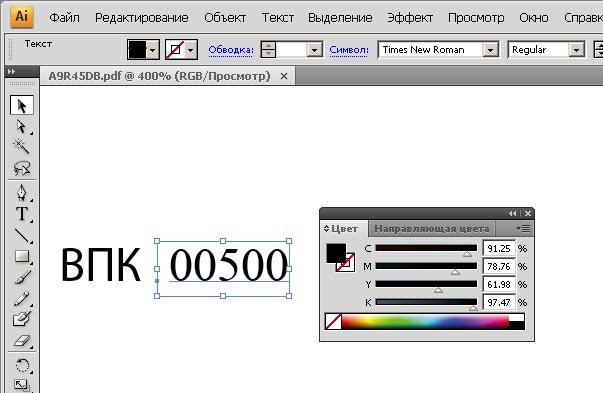Image resolution: width=603 pixels, height=393 pixels.
Task: Open the Текст menu
Action: (278, 18)
